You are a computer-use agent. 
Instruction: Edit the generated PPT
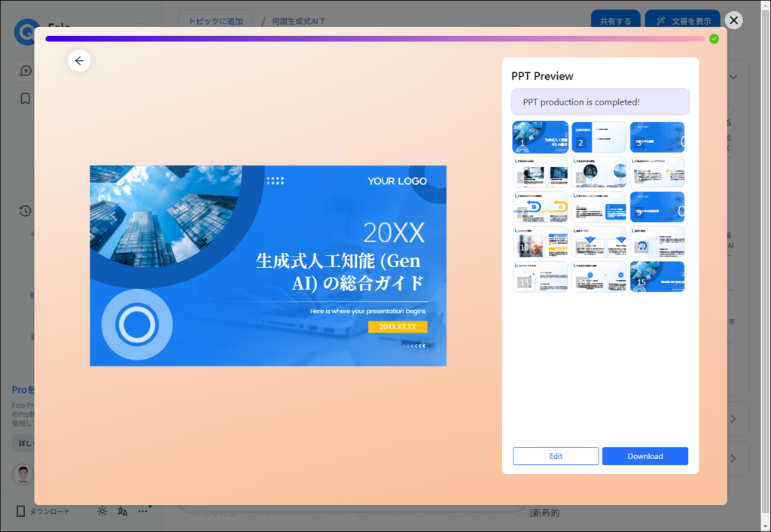556,456
